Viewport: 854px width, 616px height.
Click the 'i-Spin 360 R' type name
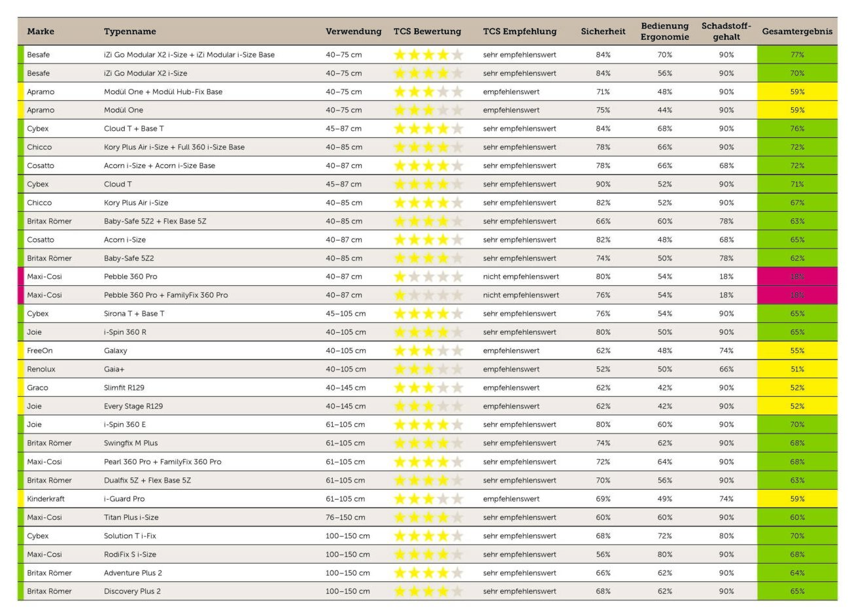point(125,332)
